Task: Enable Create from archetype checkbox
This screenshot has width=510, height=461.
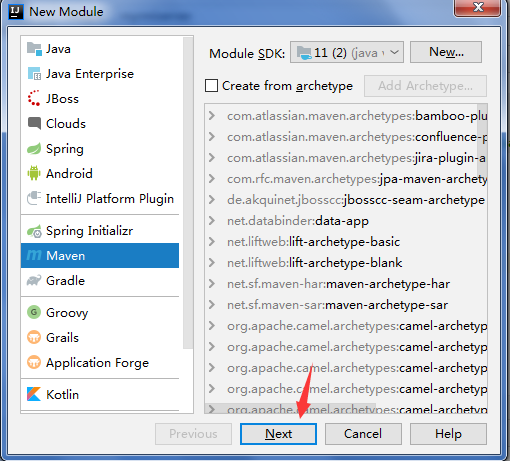Action: 211,86
